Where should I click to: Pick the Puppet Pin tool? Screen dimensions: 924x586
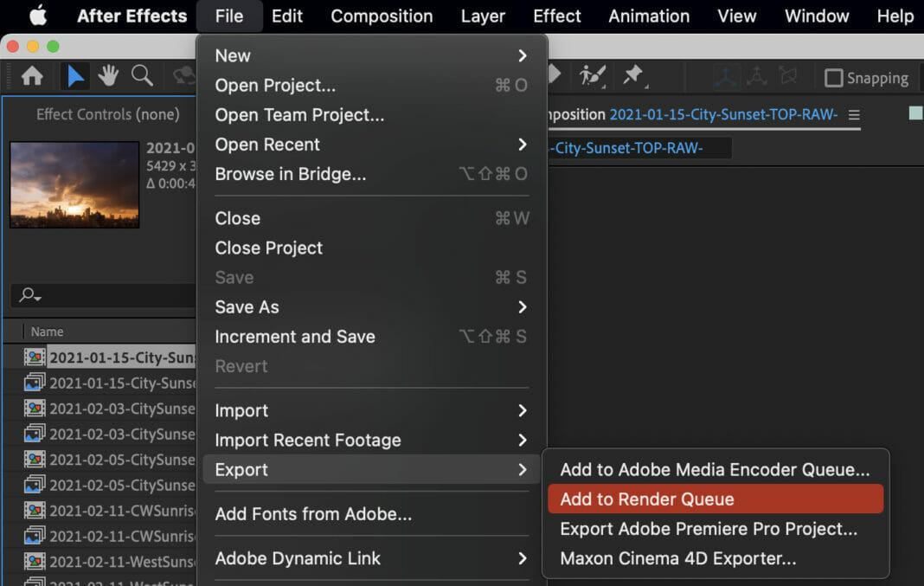click(x=634, y=75)
